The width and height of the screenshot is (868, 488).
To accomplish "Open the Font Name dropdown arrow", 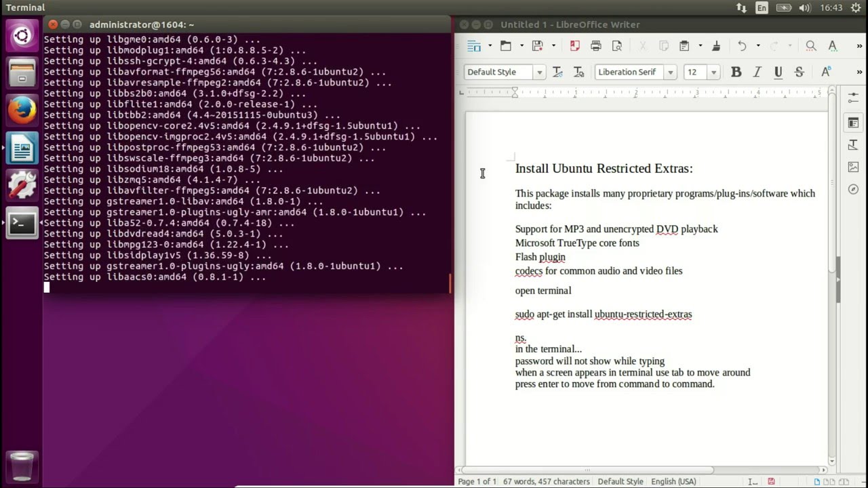I will point(671,72).
